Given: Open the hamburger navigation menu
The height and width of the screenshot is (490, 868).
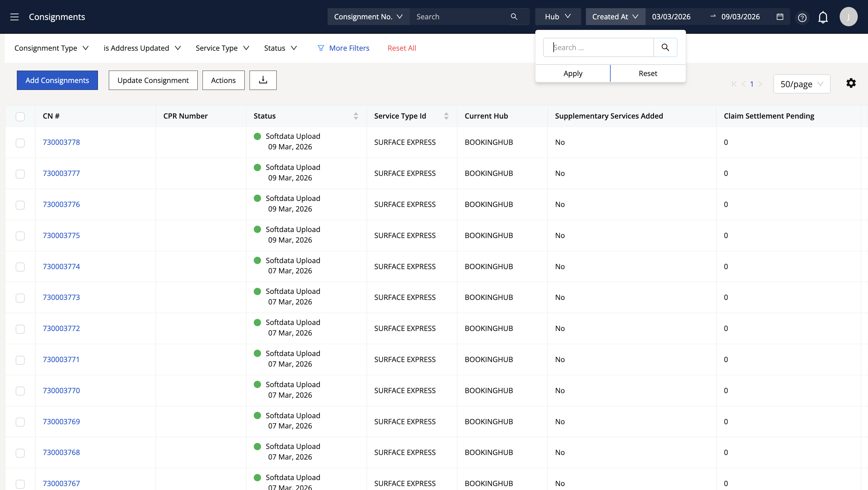Looking at the screenshot, I should tap(14, 17).
